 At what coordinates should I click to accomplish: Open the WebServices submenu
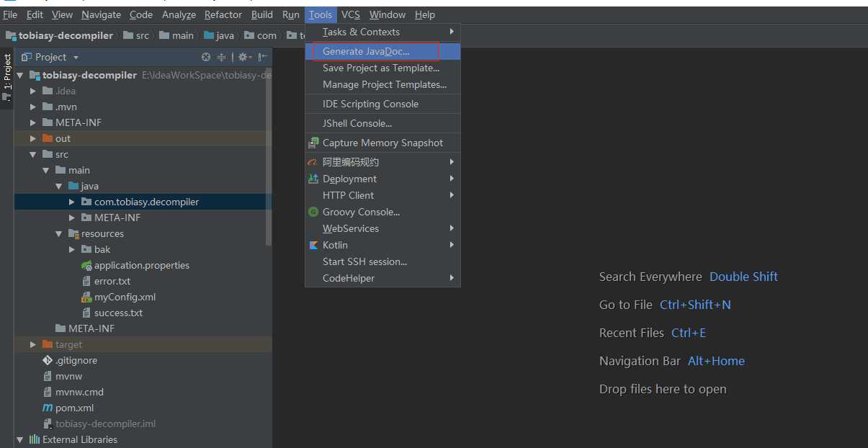pos(382,228)
